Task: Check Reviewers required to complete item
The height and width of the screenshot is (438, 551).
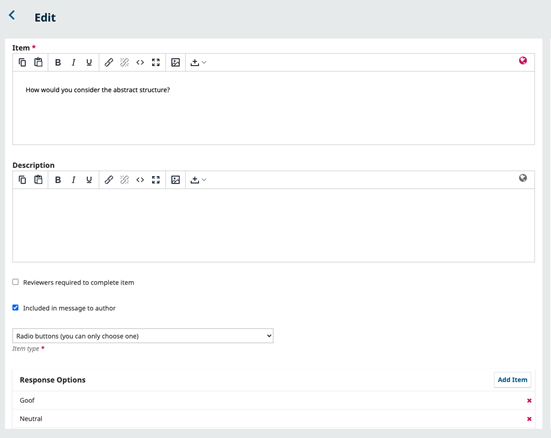Action: [x=15, y=282]
